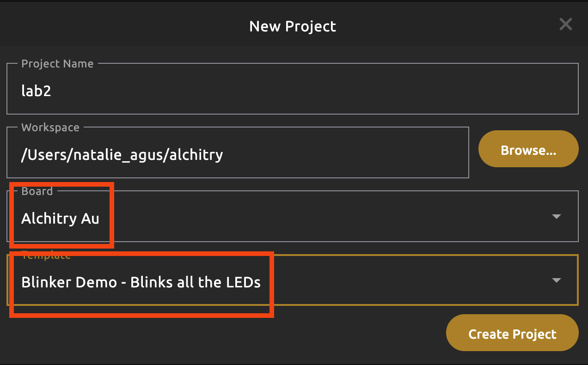Select the Alchitry Au board combo box
The width and height of the screenshot is (588, 365).
pos(324,216)
